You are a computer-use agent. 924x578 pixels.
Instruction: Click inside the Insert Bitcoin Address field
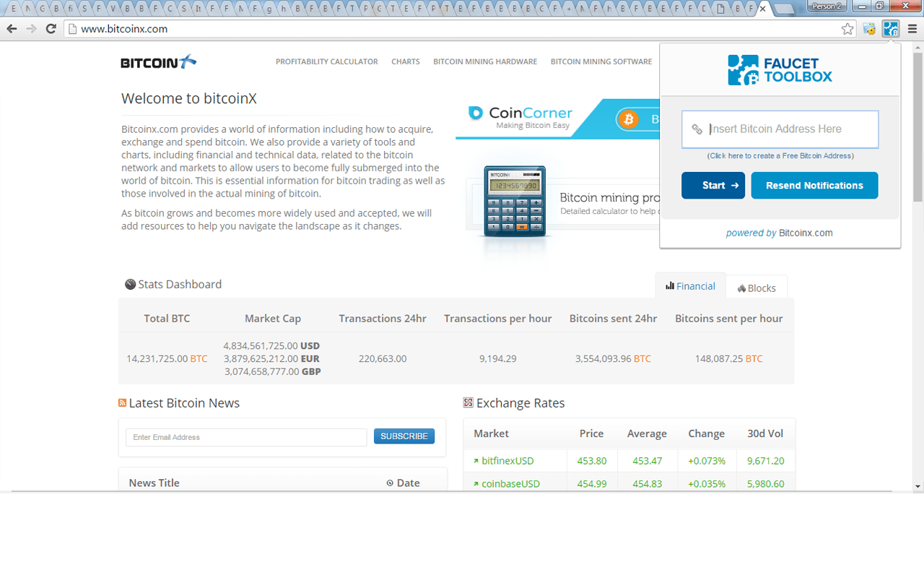coord(780,129)
